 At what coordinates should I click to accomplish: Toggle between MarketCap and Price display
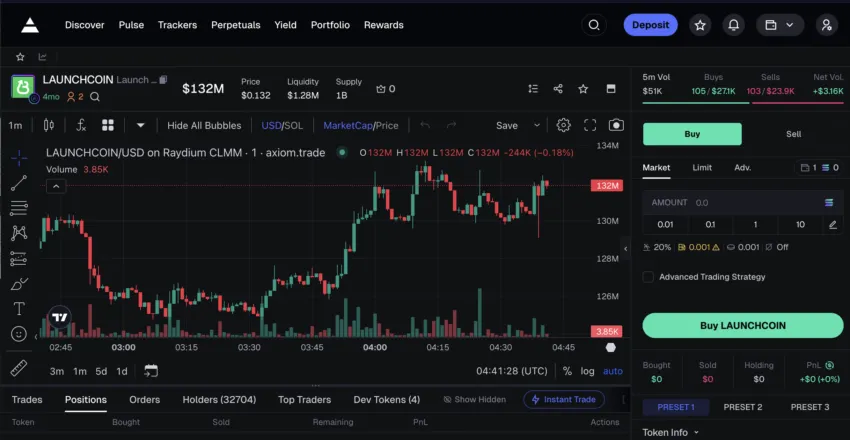coord(360,125)
